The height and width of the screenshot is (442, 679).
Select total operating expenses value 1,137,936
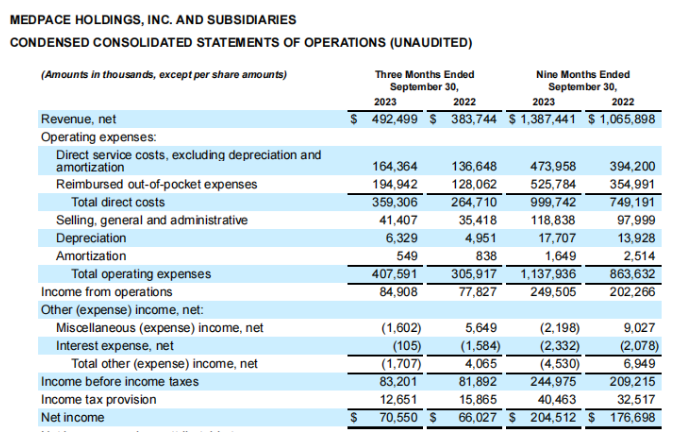click(548, 274)
